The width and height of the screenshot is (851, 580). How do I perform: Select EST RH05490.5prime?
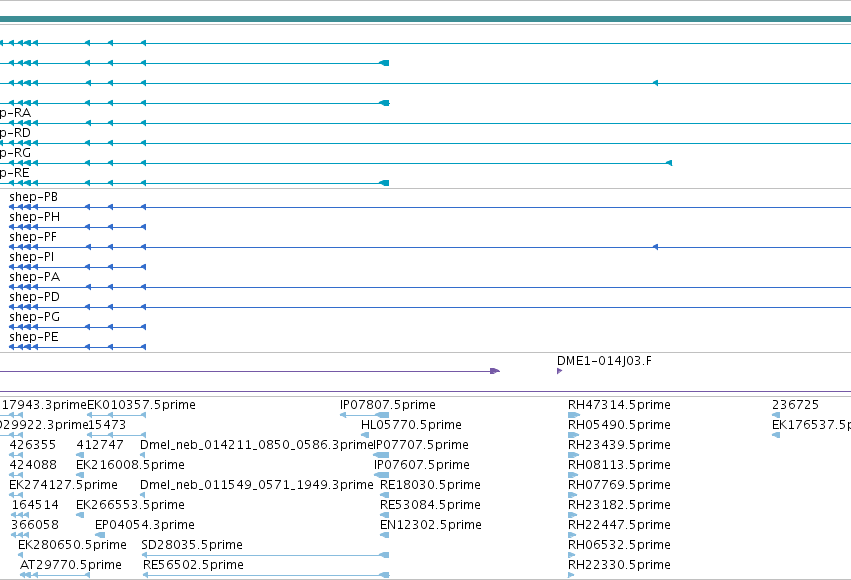[x=619, y=425]
